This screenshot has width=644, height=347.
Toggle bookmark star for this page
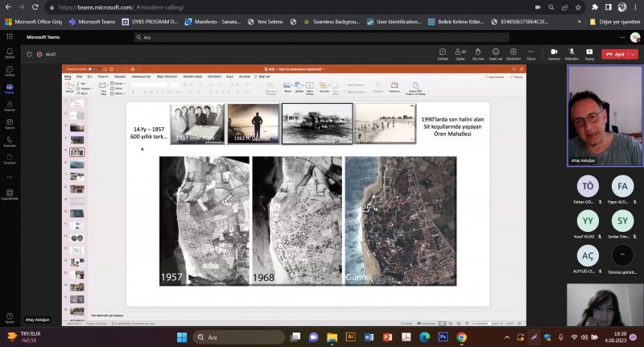pyautogui.click(x=576, y=6)
